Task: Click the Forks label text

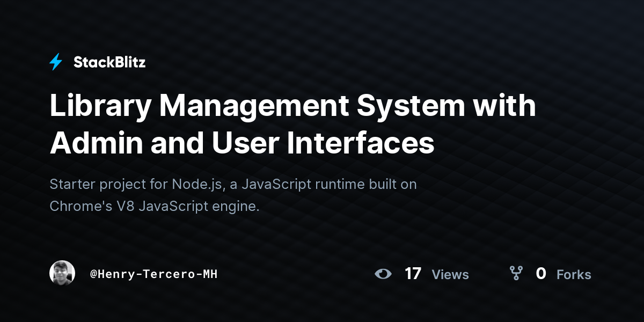Action: [574, 275]
